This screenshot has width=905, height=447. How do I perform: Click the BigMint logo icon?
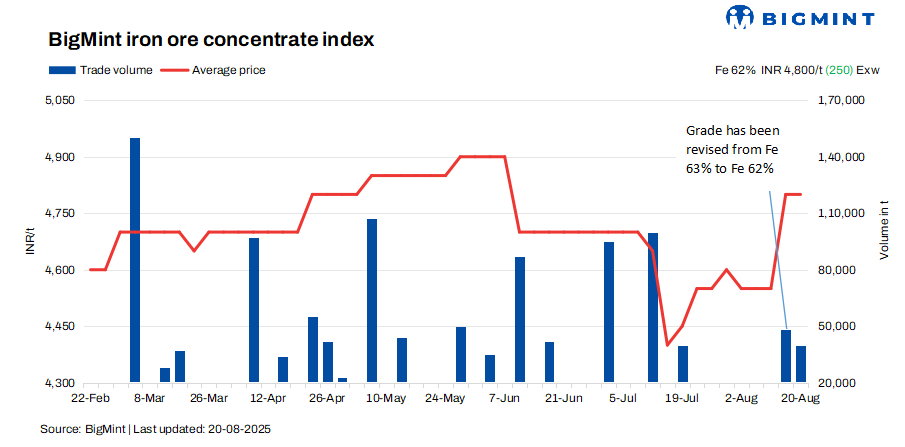(x=740, y=18)
